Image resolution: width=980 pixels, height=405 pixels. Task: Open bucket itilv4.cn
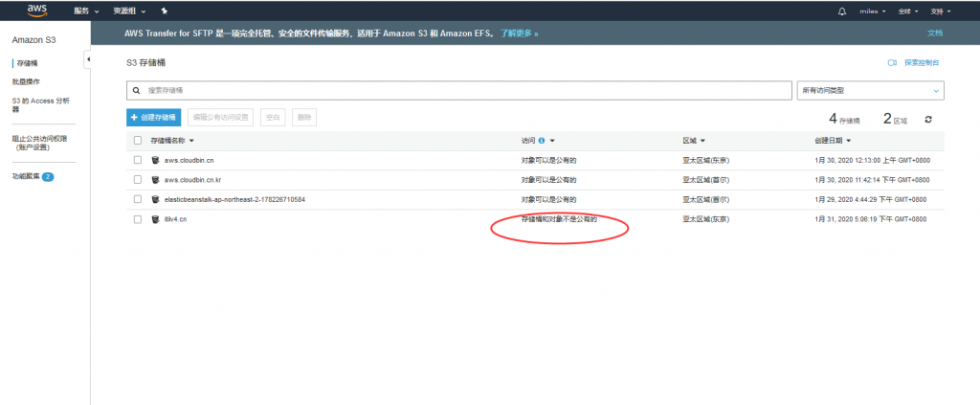pos(176,219)
